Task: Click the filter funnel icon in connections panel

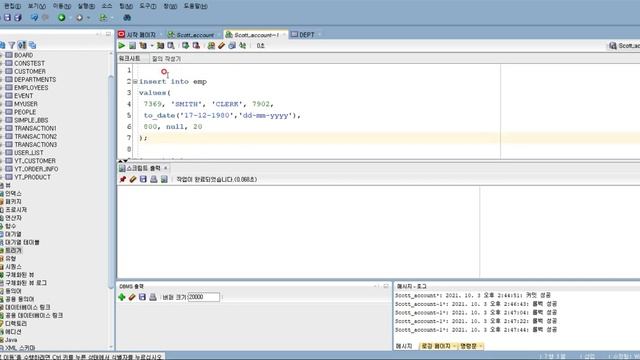Action: click(x=12, y=45)
